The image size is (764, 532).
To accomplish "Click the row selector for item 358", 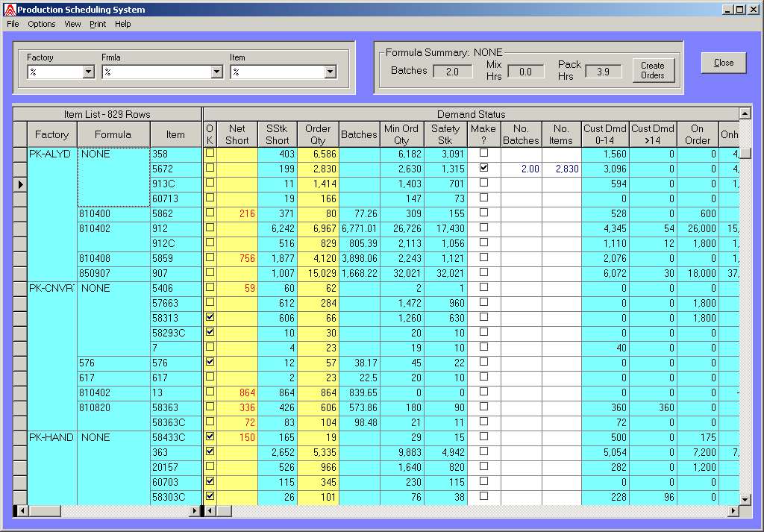I will pyautogui.click(x=20, y=154).
